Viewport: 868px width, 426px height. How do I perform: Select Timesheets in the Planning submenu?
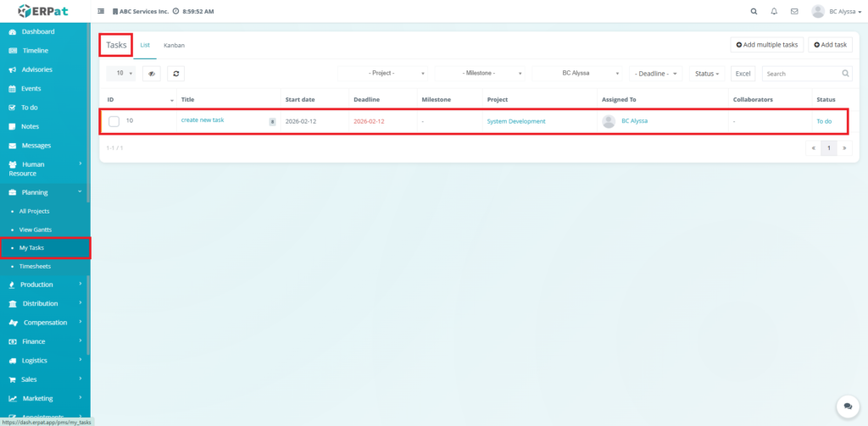tap(34, 266)
